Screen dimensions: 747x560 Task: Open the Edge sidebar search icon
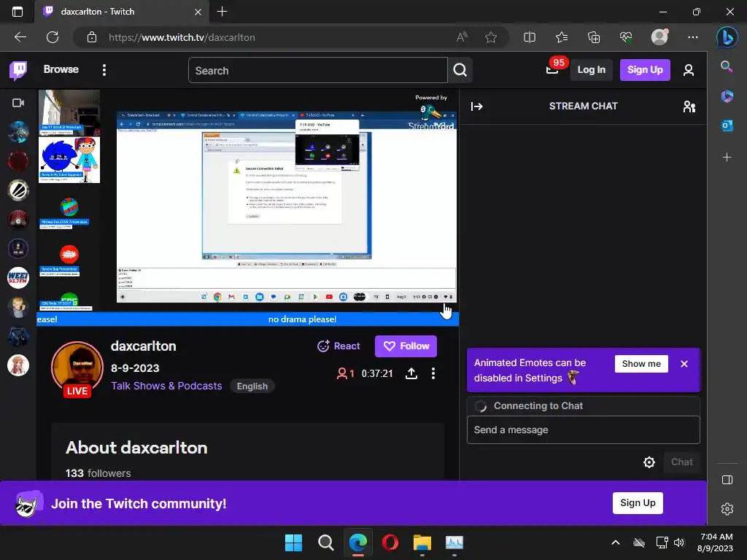pyautogui.click(x=727, y=66)
